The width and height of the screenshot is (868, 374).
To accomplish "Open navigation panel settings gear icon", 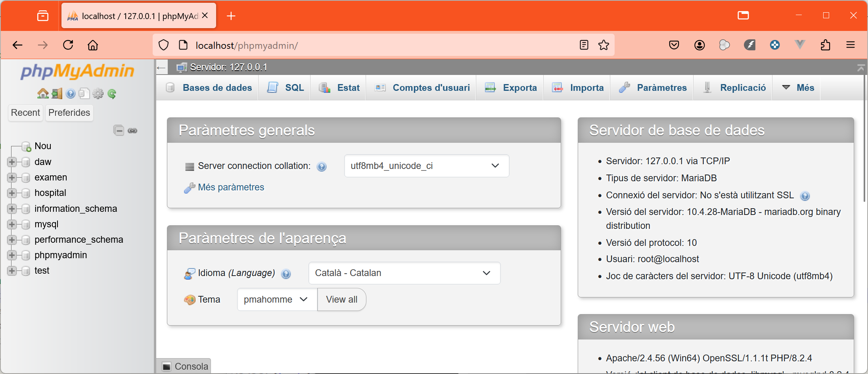I will point(98,94).
